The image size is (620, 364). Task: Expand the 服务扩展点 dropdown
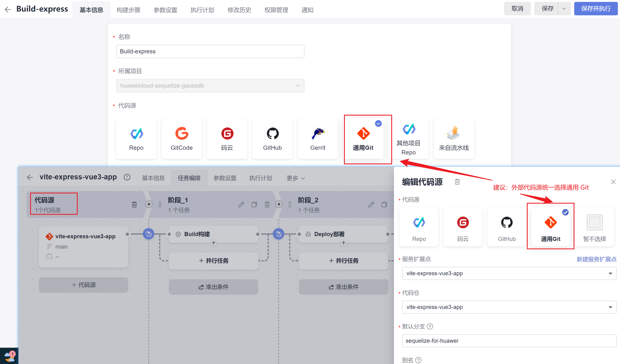509,273
